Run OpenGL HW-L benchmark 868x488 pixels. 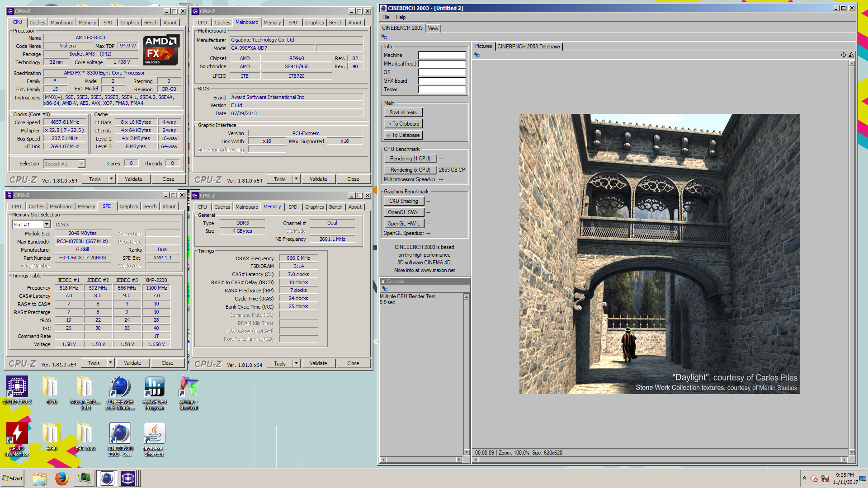[404, 224]
